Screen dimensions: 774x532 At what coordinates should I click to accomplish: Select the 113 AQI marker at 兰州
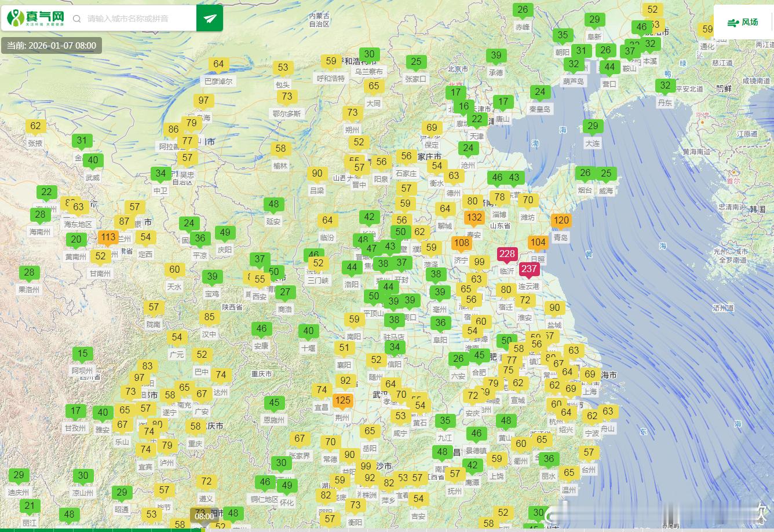[108, 237]
